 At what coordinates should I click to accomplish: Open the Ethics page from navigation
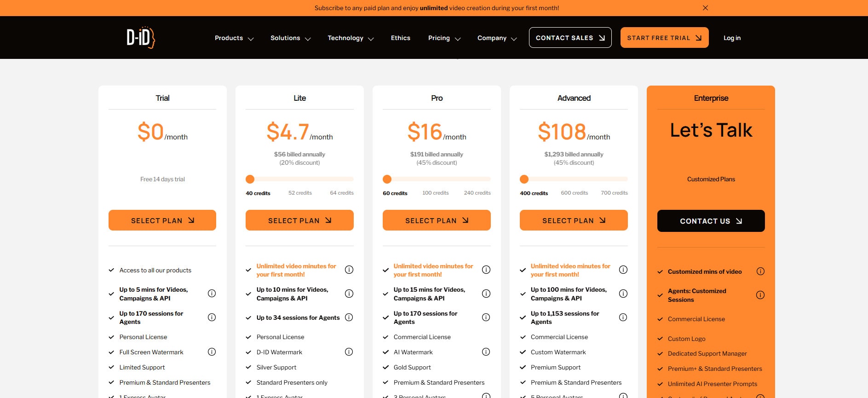tap(401, 38)
